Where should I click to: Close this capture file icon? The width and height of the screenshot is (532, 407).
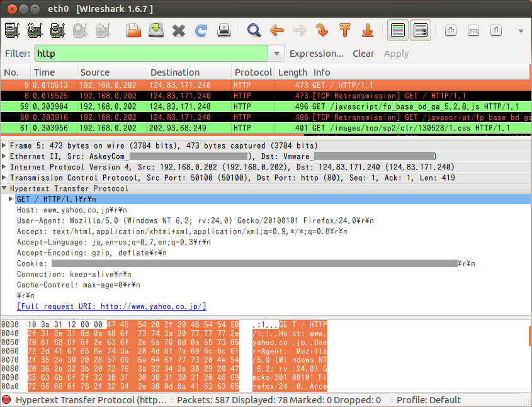[x=178, y=30]
